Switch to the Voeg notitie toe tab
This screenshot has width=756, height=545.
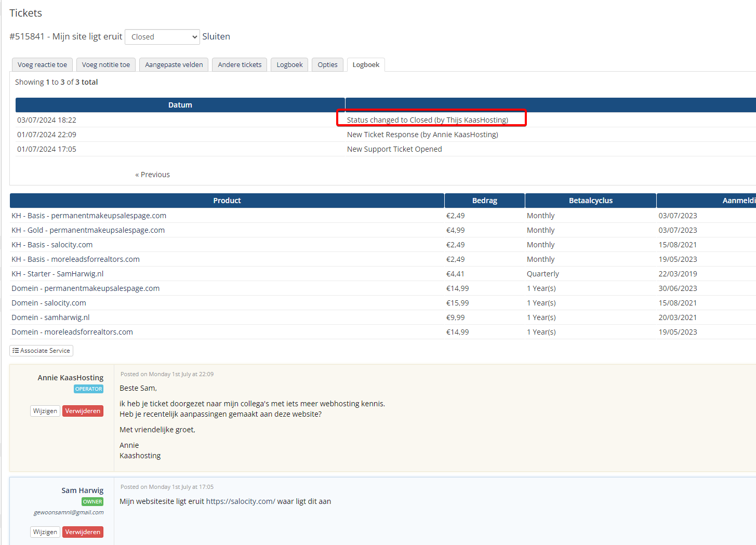click(106, 65)
